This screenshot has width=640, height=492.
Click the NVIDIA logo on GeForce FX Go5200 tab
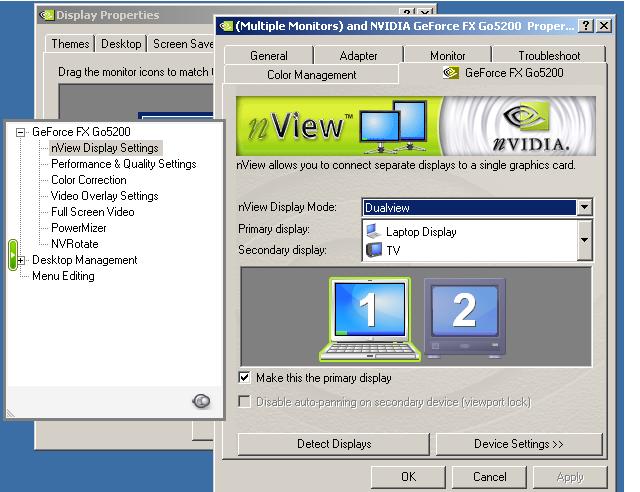[x=451, y=73]
